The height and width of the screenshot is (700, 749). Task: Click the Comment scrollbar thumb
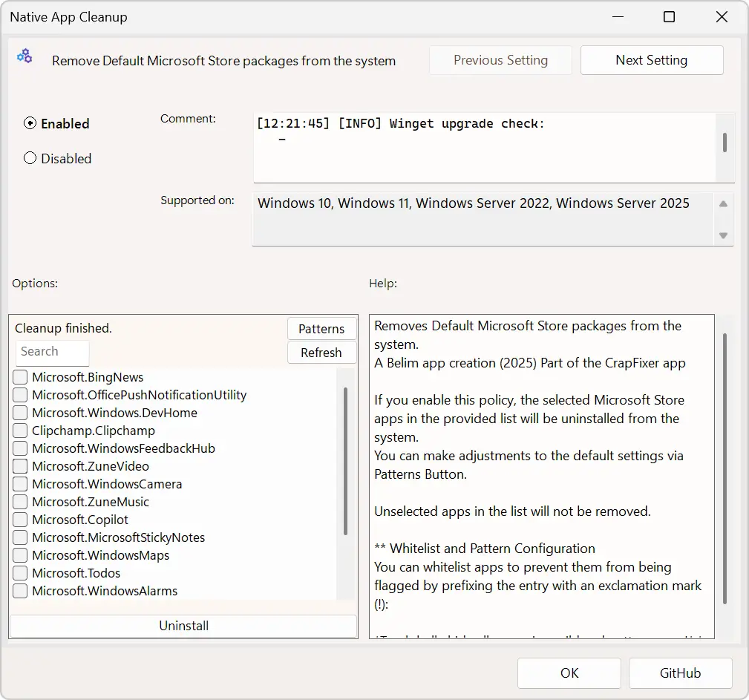tap(725, 143)
